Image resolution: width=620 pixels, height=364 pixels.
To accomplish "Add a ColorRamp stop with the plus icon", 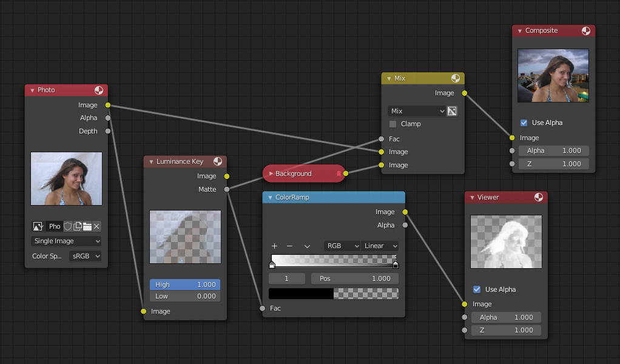I will 274,246.
